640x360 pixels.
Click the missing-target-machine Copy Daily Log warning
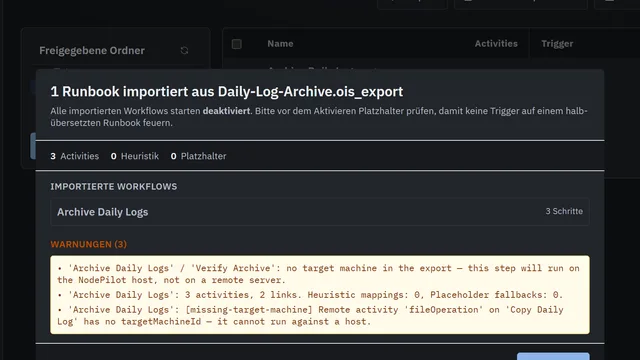tap(310, 316)
